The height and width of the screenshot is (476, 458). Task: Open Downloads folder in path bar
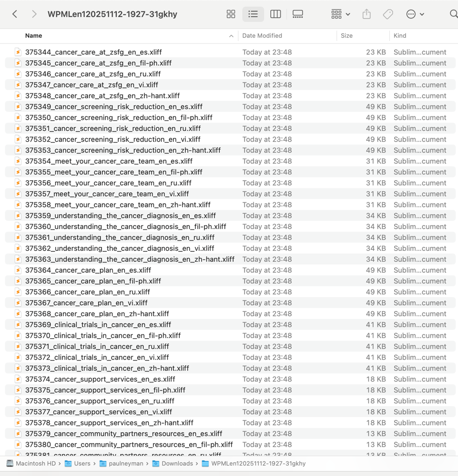click(173, 464)
